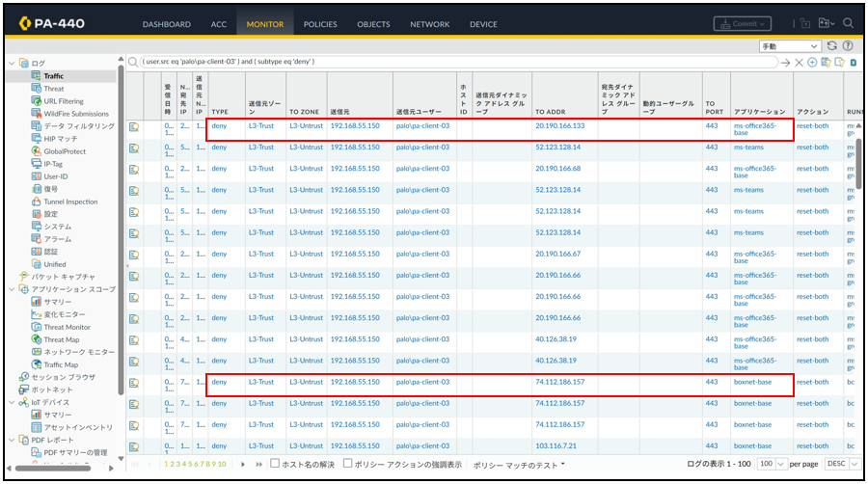Go to page 10 of the log
Screen dimensions: 868x484
click(x=222, y=464)
